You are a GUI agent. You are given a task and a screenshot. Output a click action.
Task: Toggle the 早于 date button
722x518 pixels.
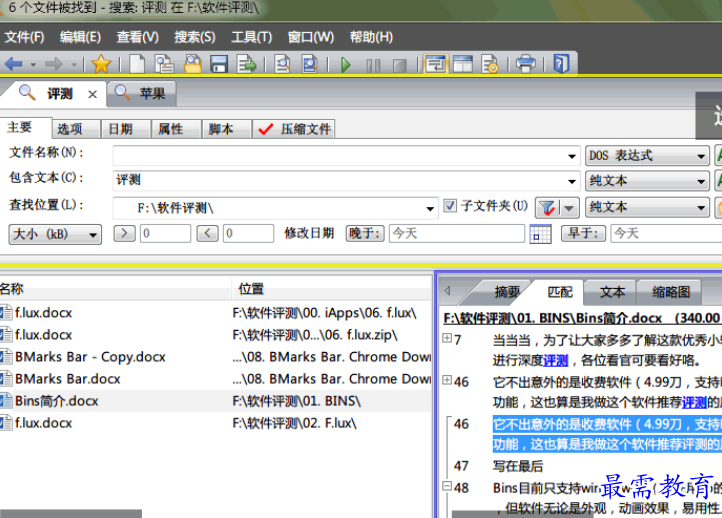click(x=585, y=233)
